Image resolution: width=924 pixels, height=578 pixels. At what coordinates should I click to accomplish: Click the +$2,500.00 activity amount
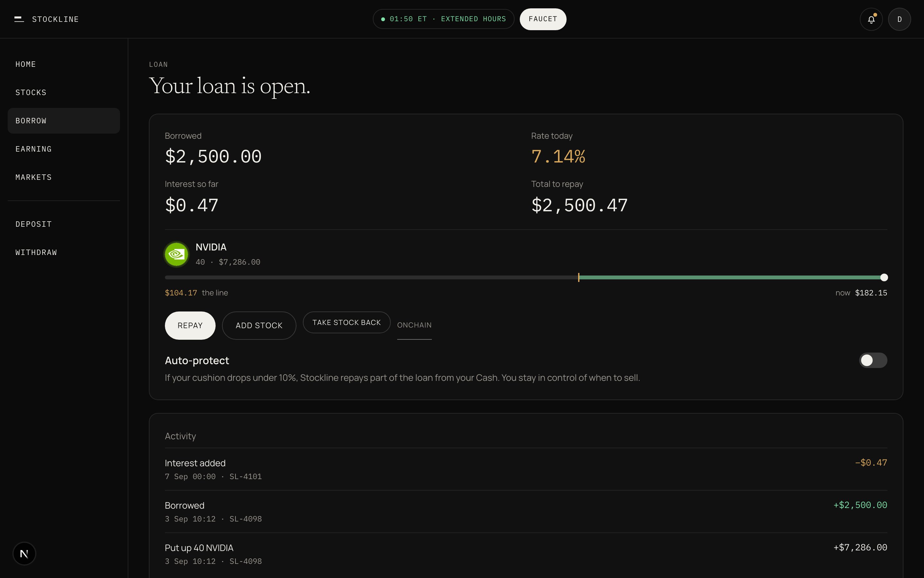click(860, 505)
